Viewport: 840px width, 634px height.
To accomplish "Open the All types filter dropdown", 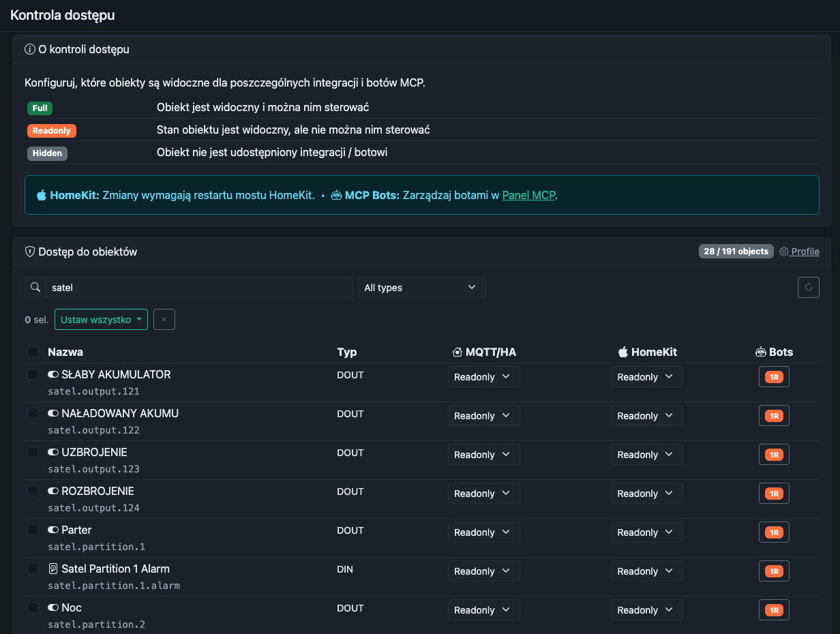I will point(422,288).
